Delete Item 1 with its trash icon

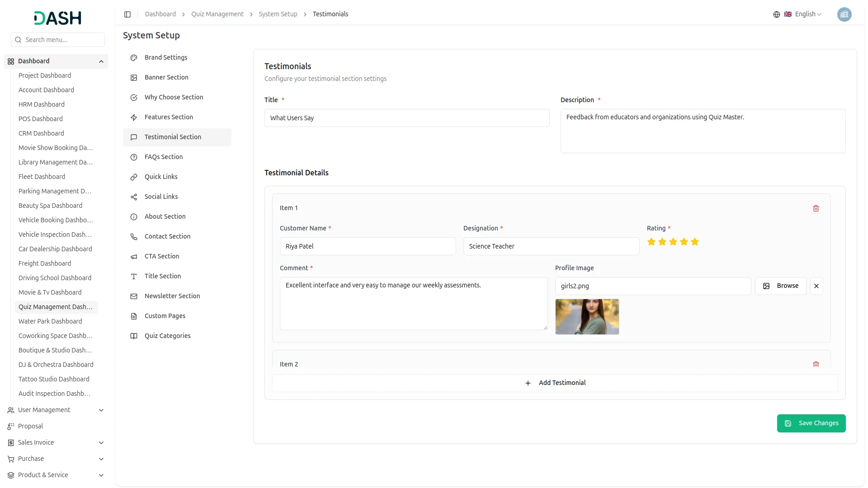point(816,208)
